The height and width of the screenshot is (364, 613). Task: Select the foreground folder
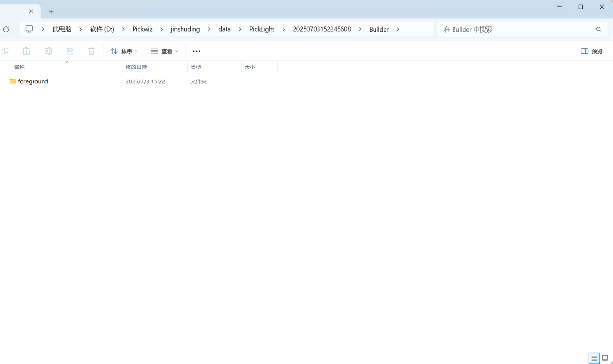(x=33, y=81)
